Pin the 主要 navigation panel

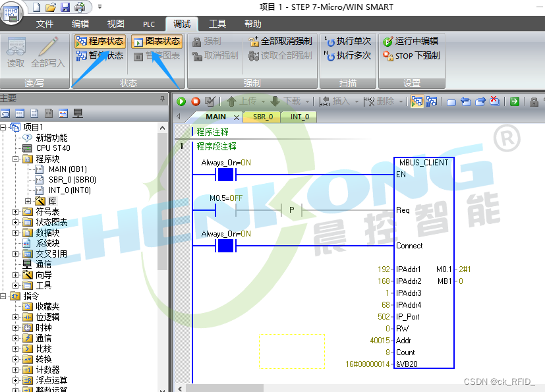[x=162, y=99]
